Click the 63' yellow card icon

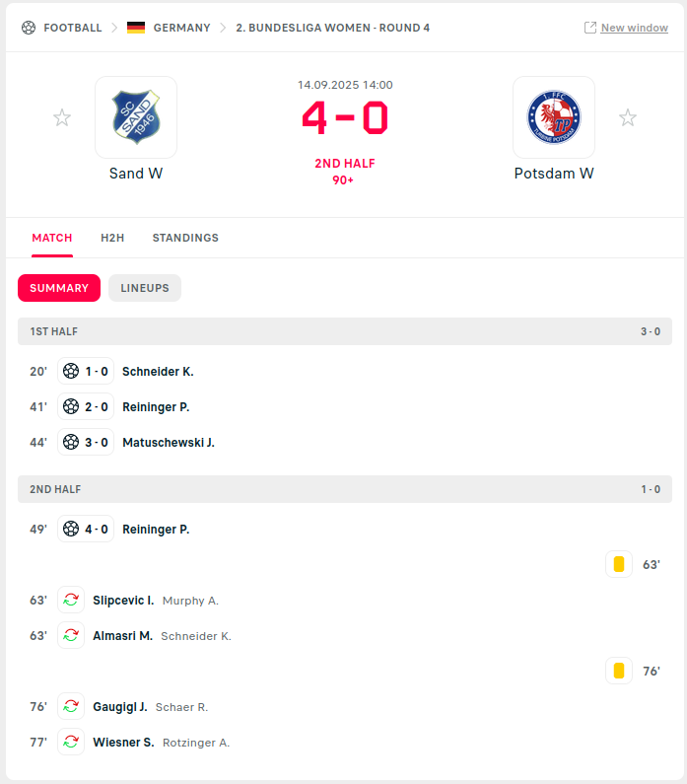(x=619, y=564)
